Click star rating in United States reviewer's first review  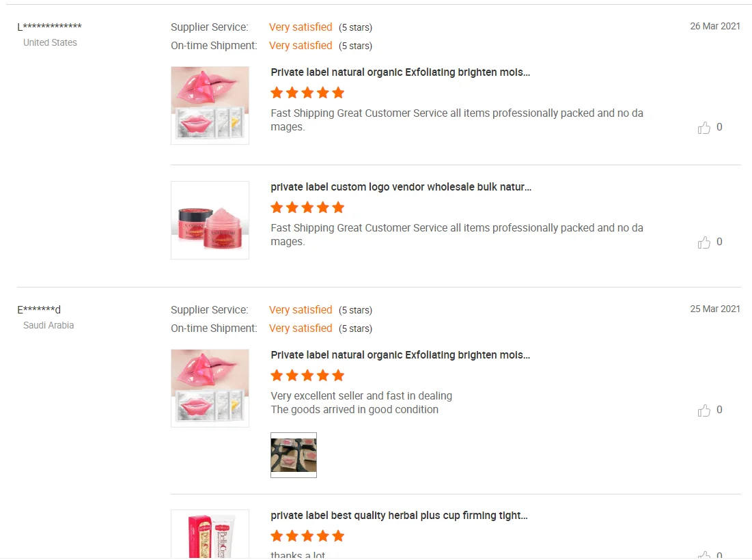pos(307,93)
